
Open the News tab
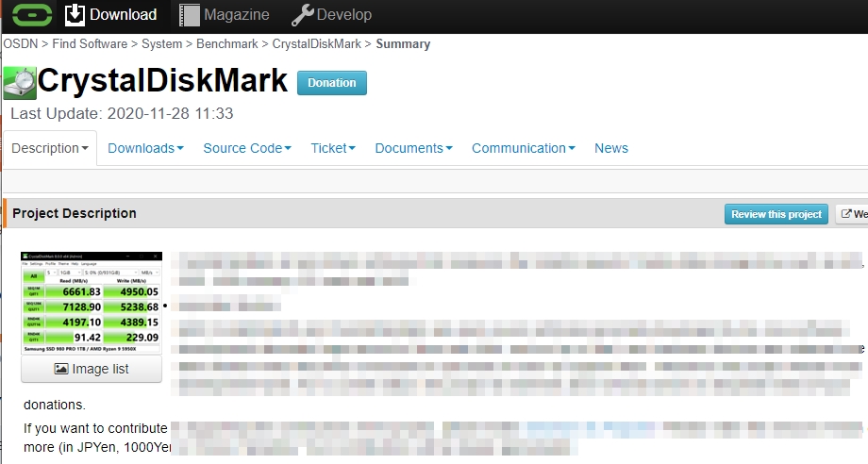coord(611,148)
